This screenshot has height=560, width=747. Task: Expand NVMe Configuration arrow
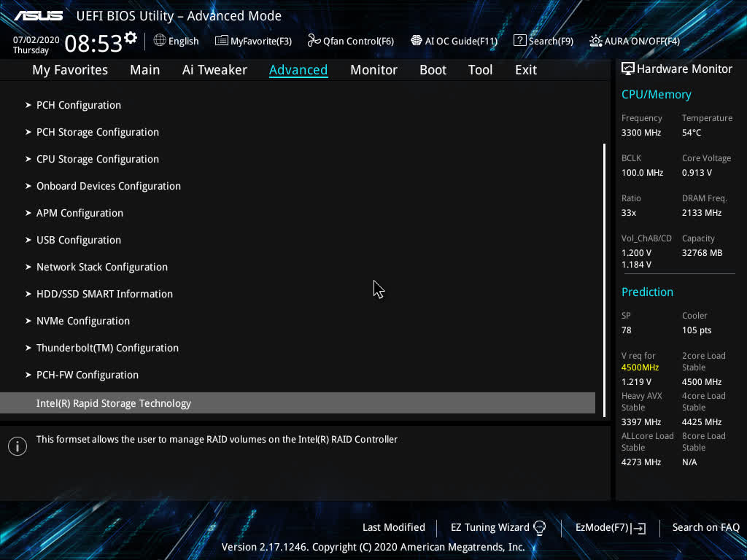tap(28, 321)
